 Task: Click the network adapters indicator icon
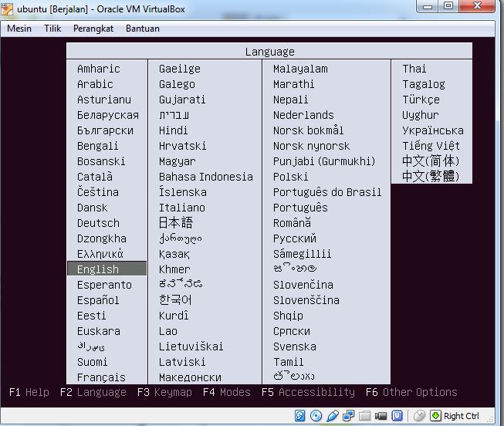[x=348, y=416]
